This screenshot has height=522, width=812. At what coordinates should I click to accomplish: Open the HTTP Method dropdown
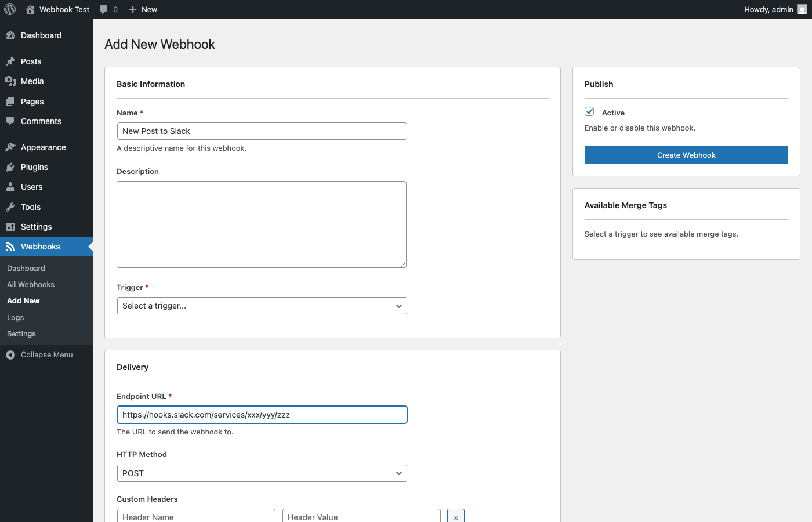[x=262, y=473]
